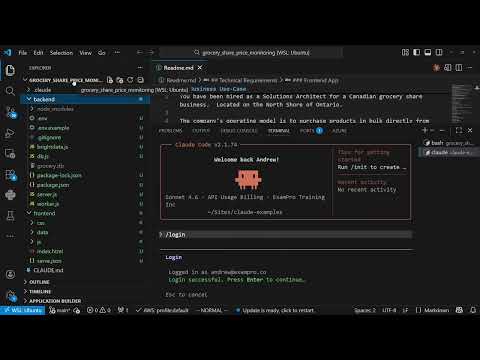Open the Python view in activity bar
The height and width of the screenshot is (360, 480).
(x=10, y=195)
